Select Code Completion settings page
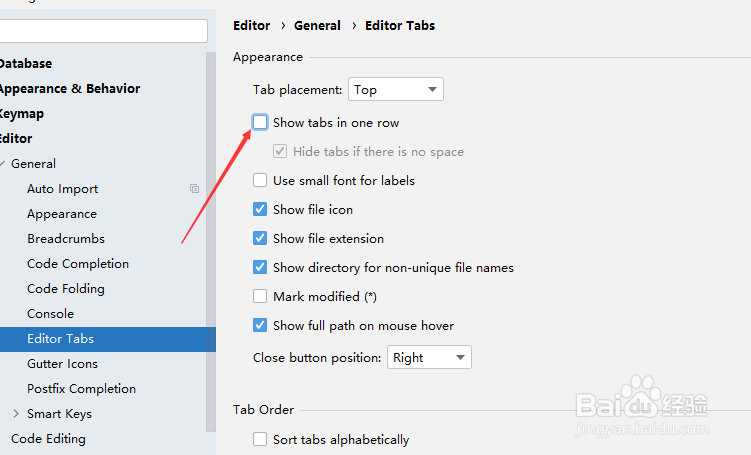The image size is (751, 455). point(78,264)
